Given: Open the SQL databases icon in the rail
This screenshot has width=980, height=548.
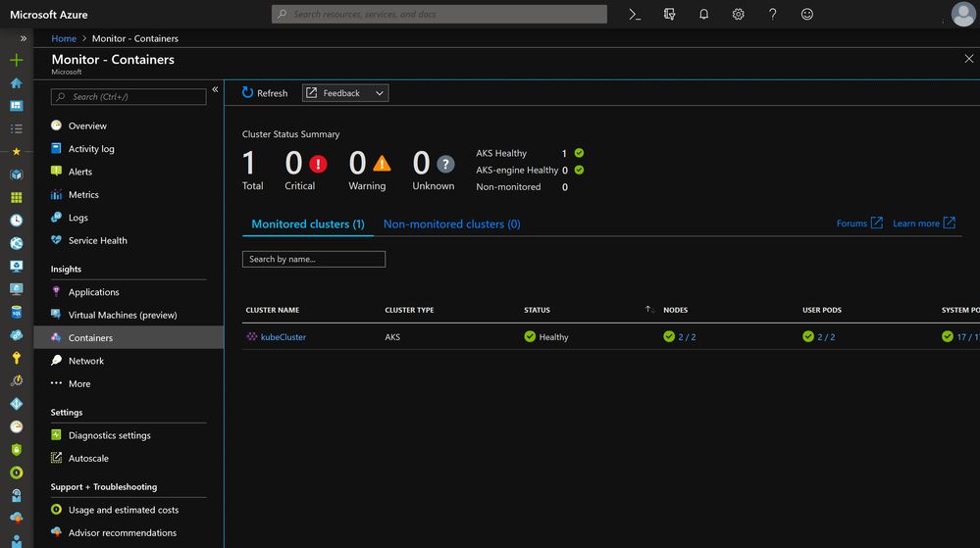Looking at the screenshot, I should [x=17, y=312].
